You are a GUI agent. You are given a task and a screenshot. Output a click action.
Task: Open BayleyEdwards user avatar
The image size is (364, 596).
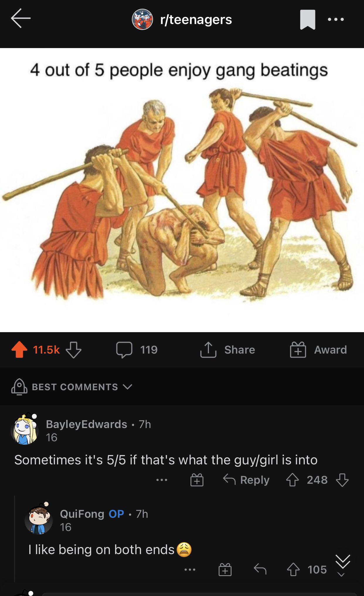tap(25, 429)
